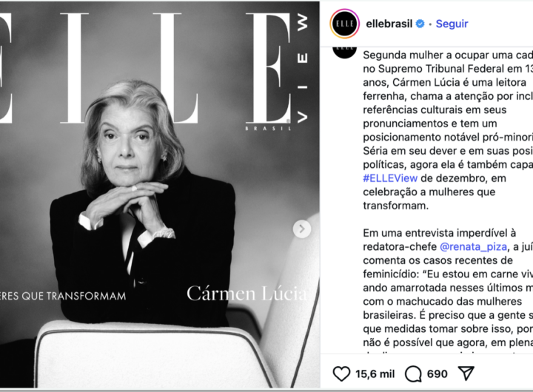The image size is (533, 392).
Task: Visit the @renata_piza profile mention
Action: tap(473, 246)
